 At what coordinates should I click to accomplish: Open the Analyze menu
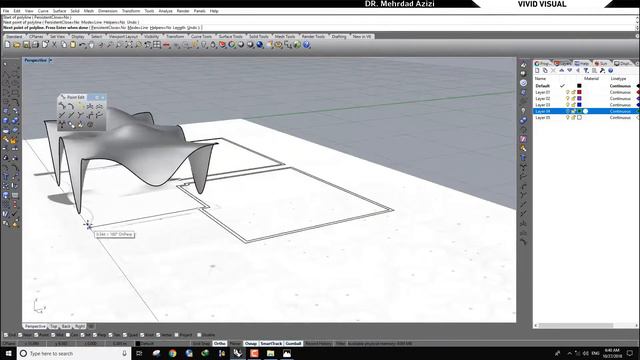(165, 11)
